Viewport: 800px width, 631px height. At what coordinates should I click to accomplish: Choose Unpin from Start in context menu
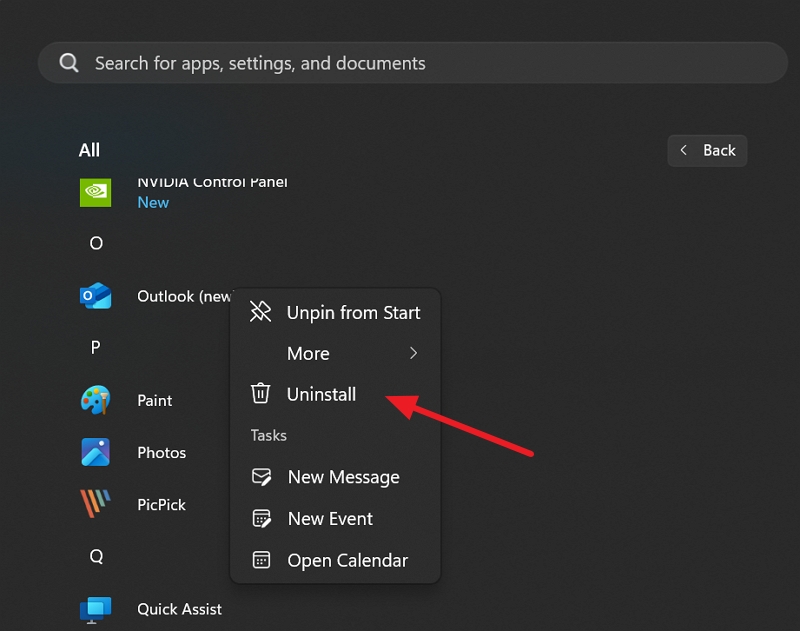point(335,312)
